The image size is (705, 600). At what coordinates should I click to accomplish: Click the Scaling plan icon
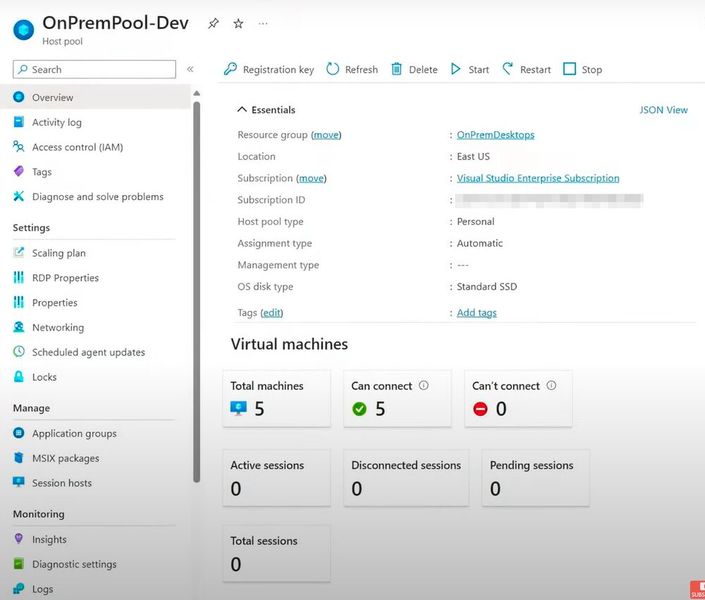pyautogui.click(x=18, y=252)
